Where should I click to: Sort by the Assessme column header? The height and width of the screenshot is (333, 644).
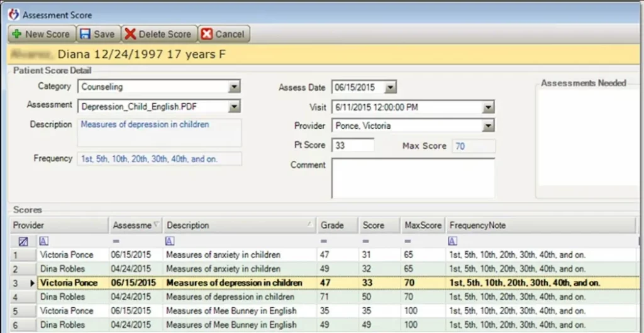(x=136, y=225)
